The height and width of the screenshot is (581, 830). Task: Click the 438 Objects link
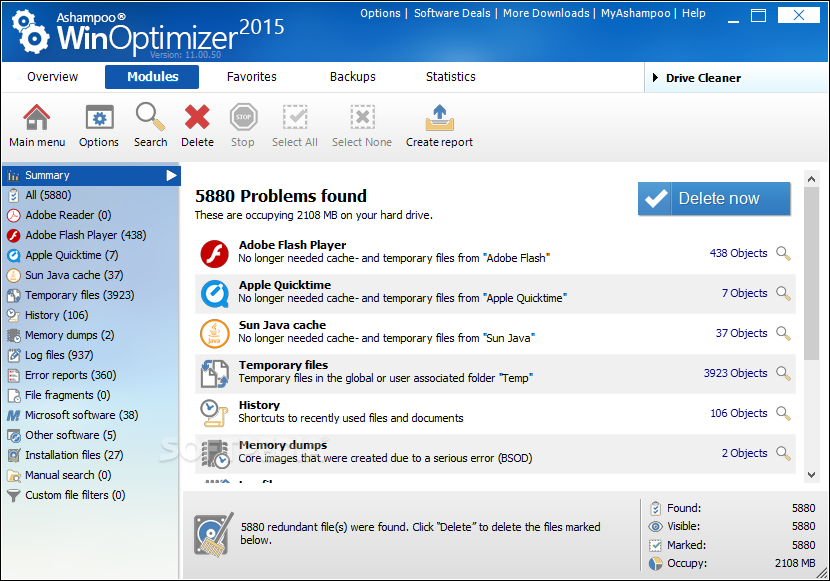(738, 253)
